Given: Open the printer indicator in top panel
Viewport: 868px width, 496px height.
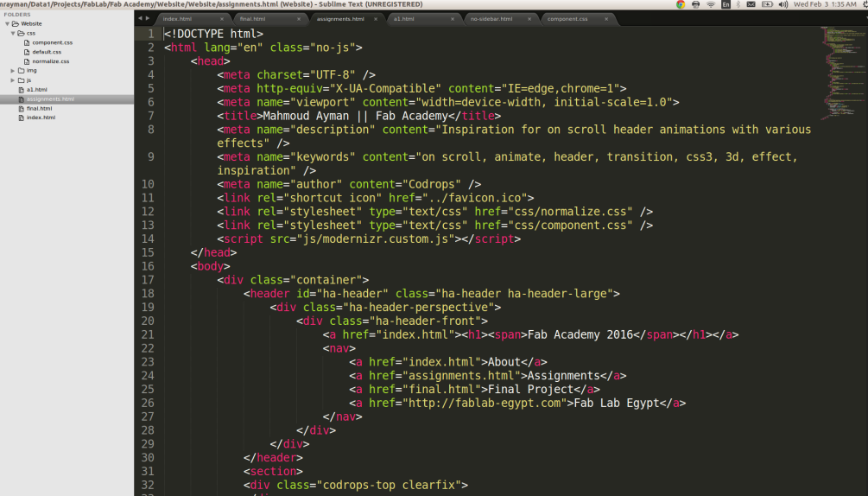Looking at the screenshot, I should point(696,4).
